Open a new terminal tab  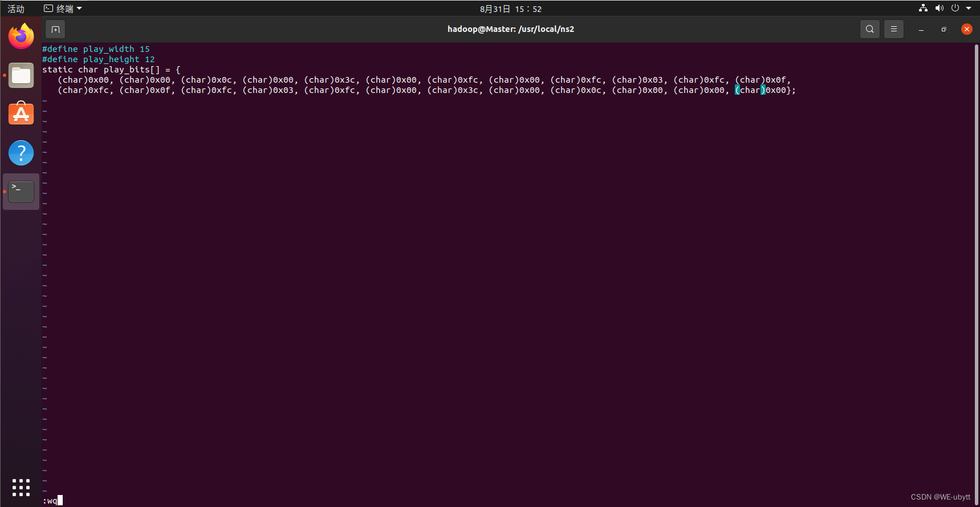(55, 29)
